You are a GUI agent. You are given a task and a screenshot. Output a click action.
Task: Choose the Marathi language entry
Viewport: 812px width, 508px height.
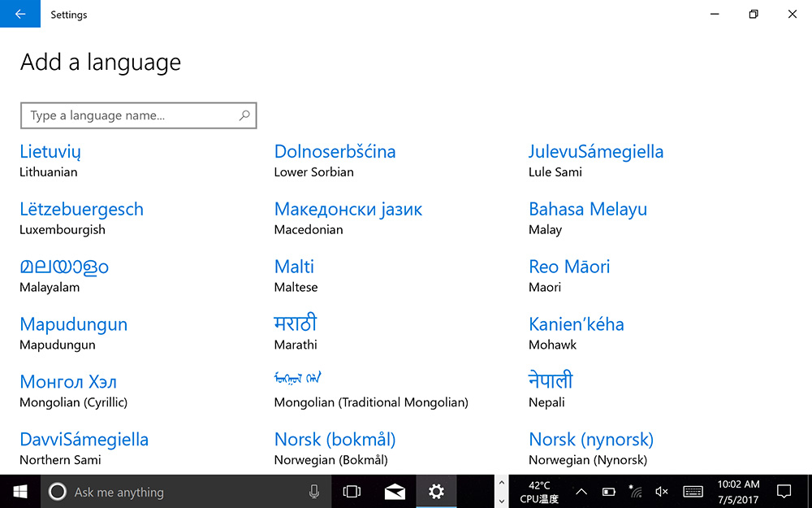tap(296, 333)
